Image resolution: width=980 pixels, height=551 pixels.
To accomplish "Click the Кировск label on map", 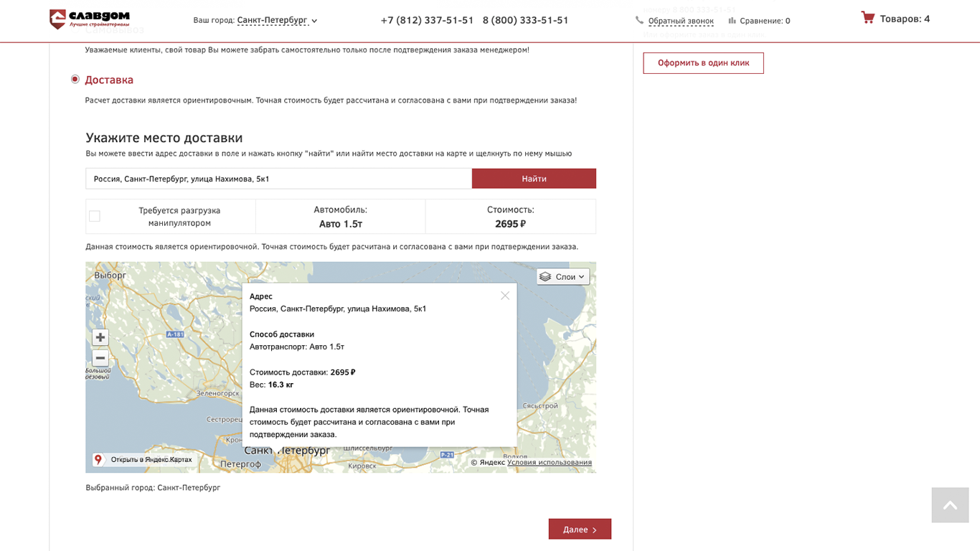I will pyautogui.click(x=362, y=466).
